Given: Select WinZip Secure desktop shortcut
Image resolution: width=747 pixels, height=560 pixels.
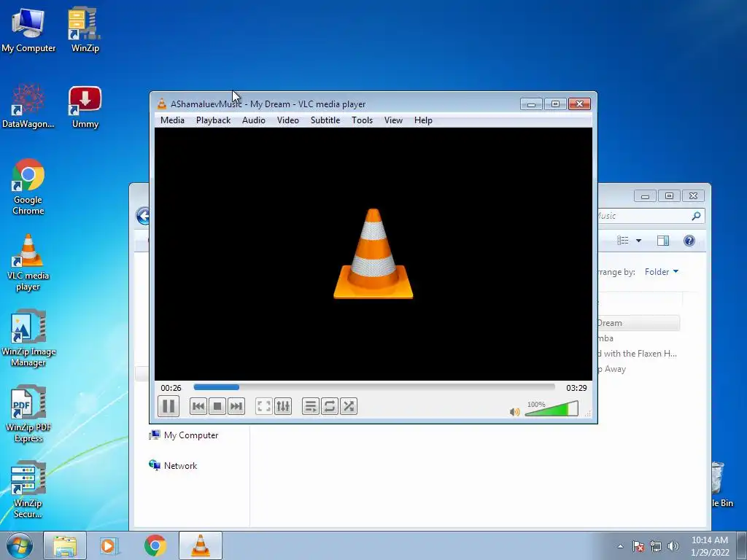Looking at the screenshot, I should pos(28,489).
